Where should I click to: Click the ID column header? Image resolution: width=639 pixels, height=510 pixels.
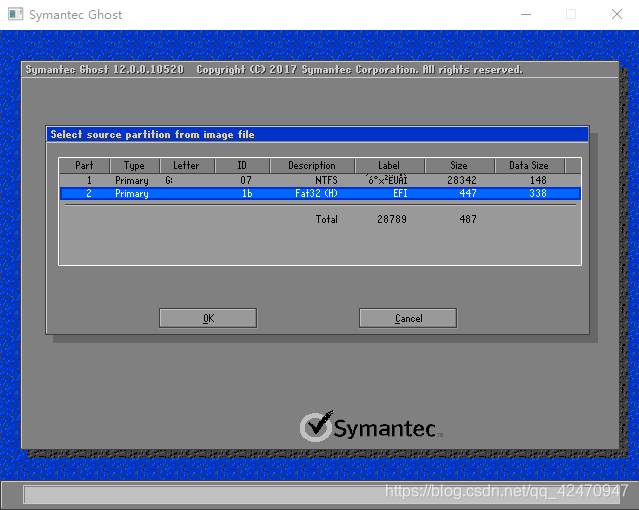pos(242,166)
